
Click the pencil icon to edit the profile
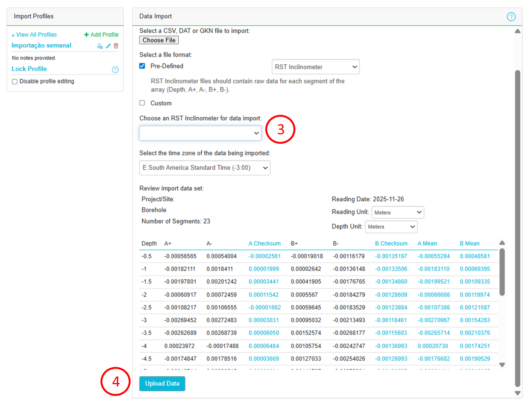tap(108, 46)
